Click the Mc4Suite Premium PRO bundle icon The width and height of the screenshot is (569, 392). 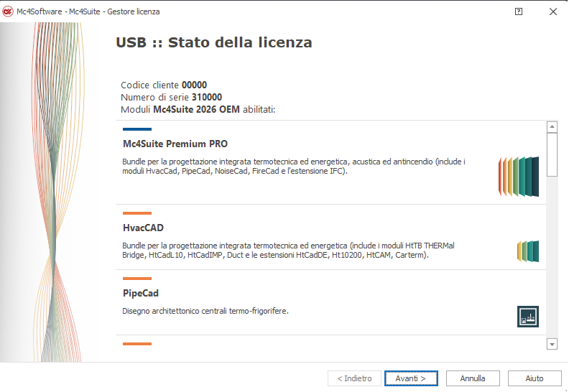click(x=519, y=177)
